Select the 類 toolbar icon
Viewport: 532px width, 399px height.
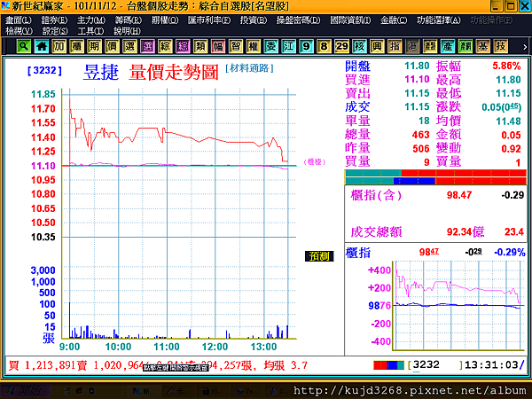(x=200, y=46)
